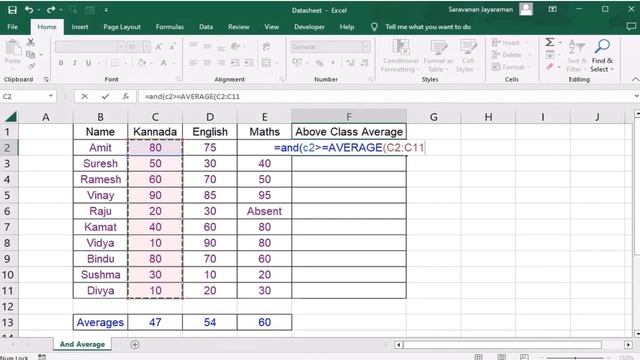
Task: Click the Comments icon at top right
Action: coord(631,27)
